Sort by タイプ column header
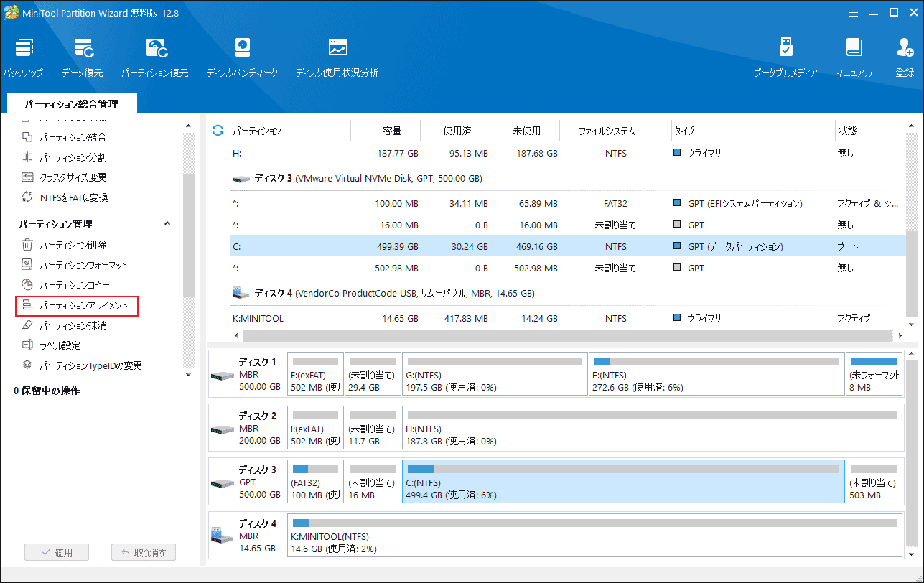This screenshot has height=583, width=924. [684, 131]
